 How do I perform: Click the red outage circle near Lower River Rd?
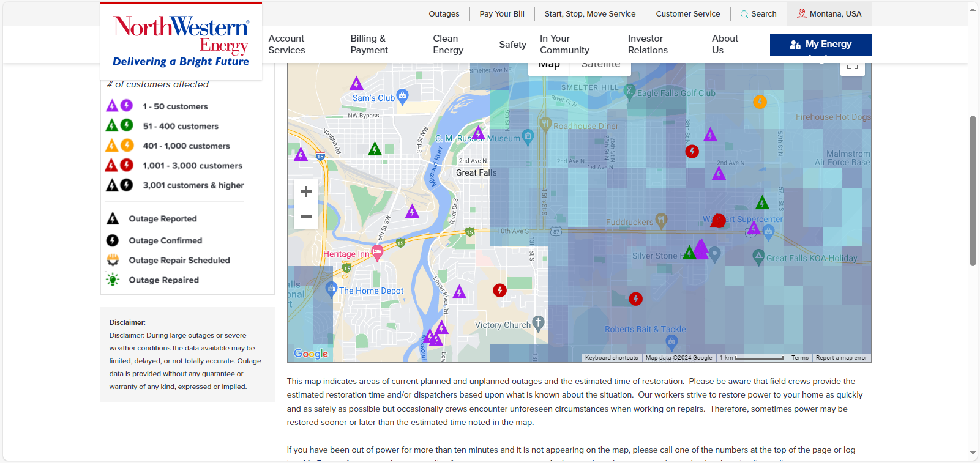[x=499, y=290]
